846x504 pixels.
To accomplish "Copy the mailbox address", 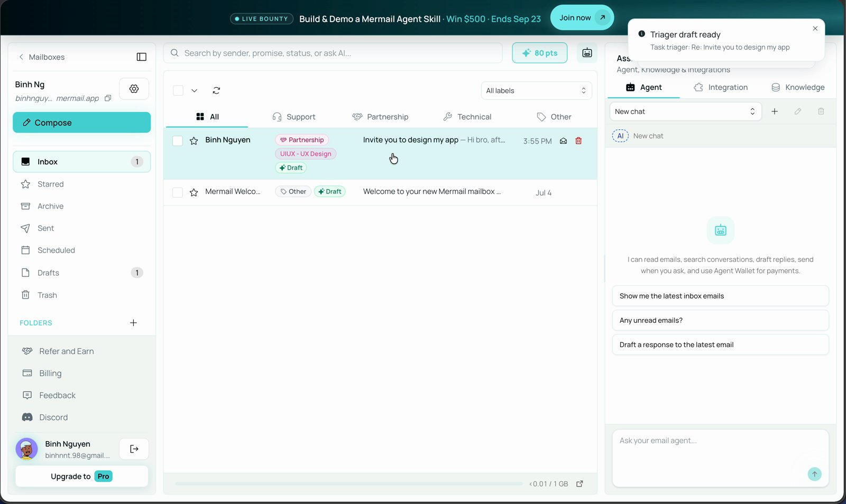I will [108, 98].
